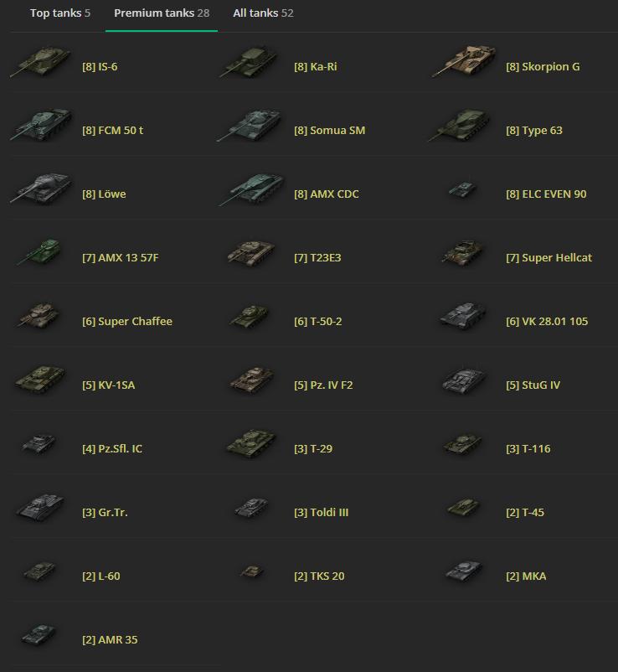618x672 pixels.
Task: Click the AMR 35 tank thumbnail
Action: (39, 634)
